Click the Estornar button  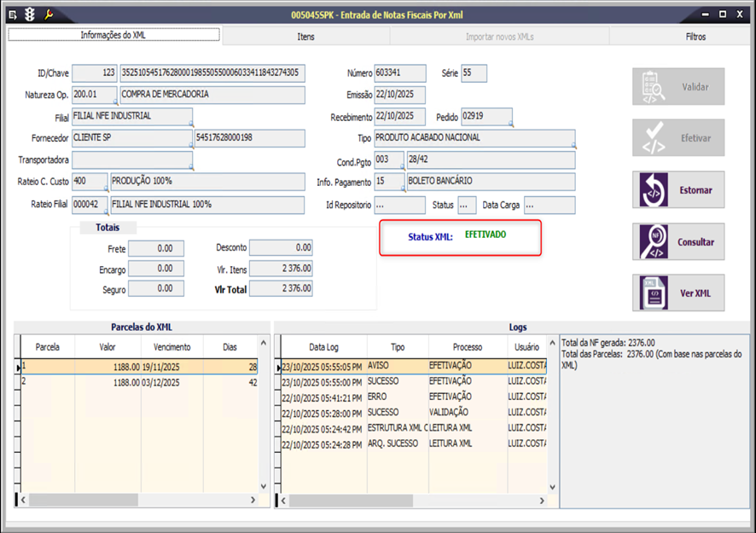pos(678,190)
